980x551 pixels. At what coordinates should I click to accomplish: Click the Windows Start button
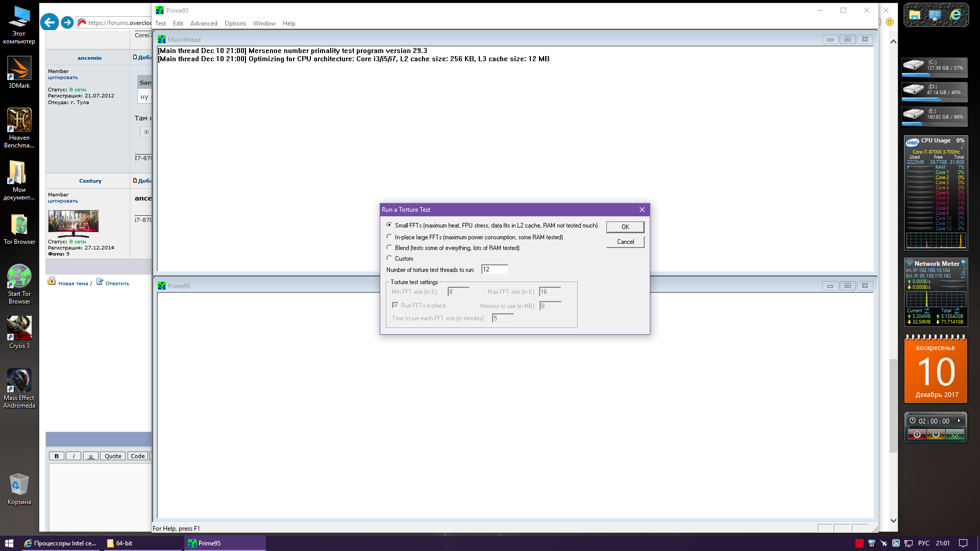click(9, 543)
